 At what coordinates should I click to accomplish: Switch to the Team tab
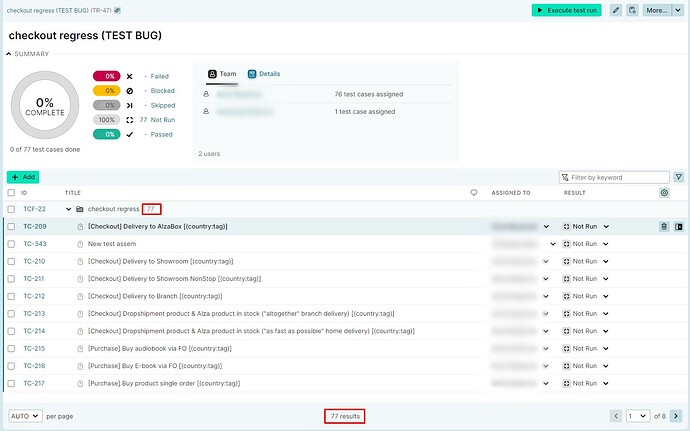point(222,74)
